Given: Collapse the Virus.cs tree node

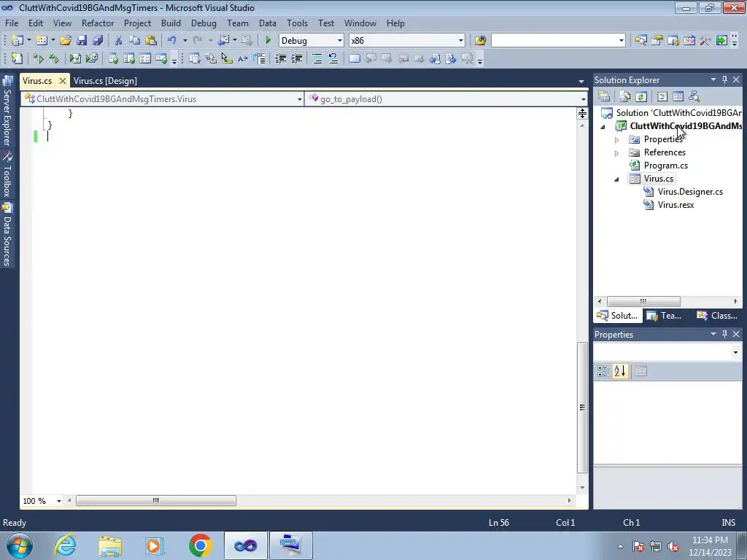Looking at the screenshot, I should pyautogui.click(x=617, y=179).
